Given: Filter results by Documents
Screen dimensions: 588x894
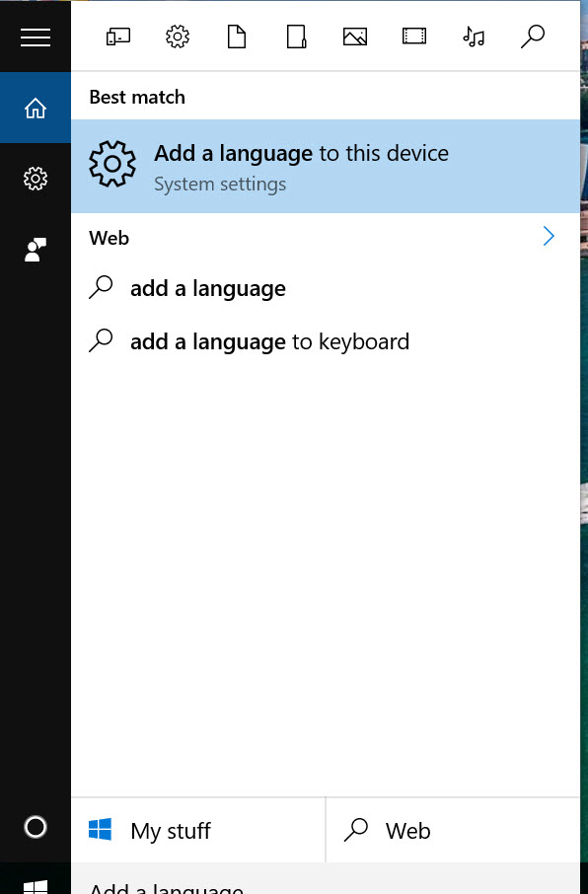Looking at the screenshot, I should (237, 37).
